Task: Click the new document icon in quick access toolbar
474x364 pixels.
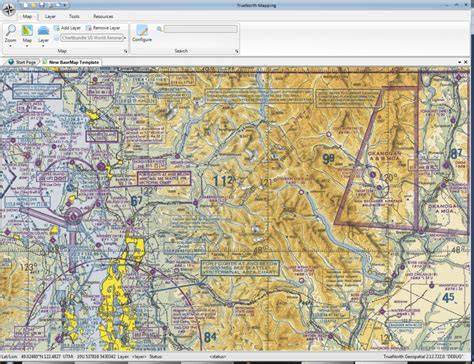Action: click(x=26, y=5)
